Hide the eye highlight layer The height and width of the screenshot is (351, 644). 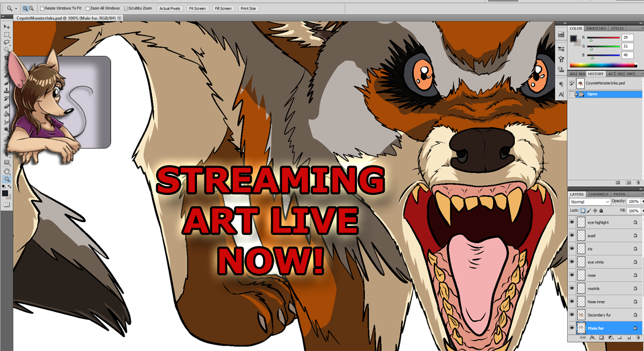572,222
